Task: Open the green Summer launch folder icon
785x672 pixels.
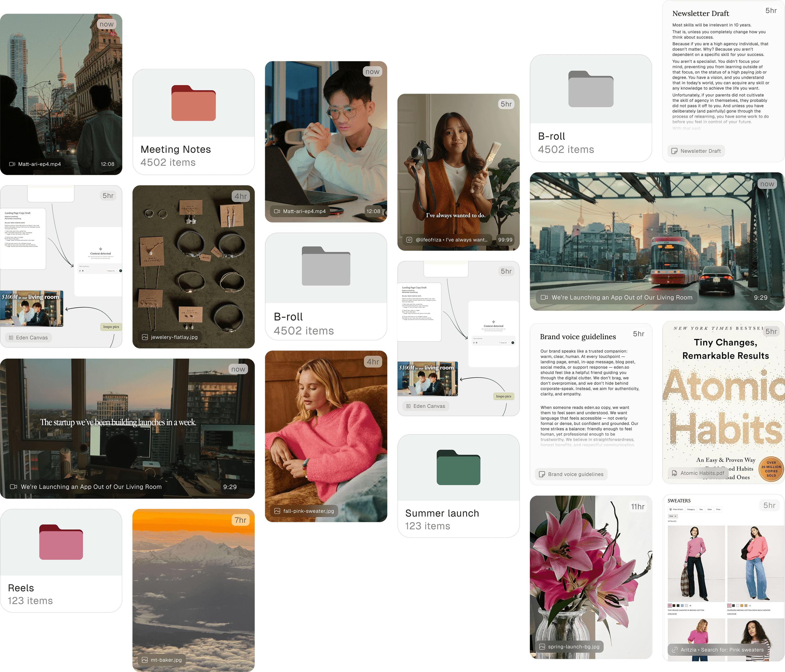Action: point(458,467)
